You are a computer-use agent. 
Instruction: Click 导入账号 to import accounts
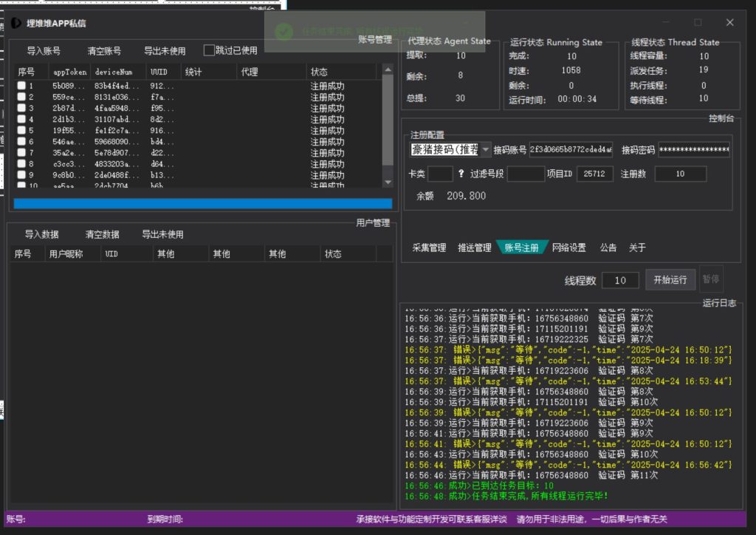[44, 51]
